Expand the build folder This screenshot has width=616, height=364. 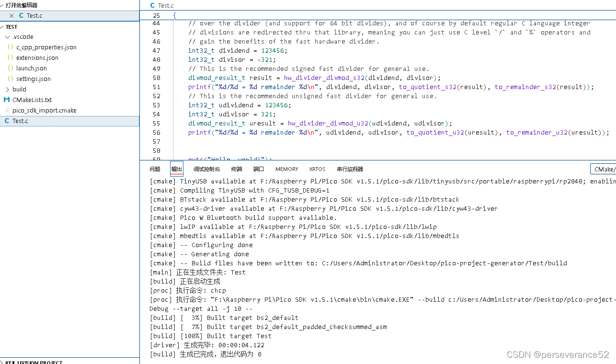[x=7, y=90]
